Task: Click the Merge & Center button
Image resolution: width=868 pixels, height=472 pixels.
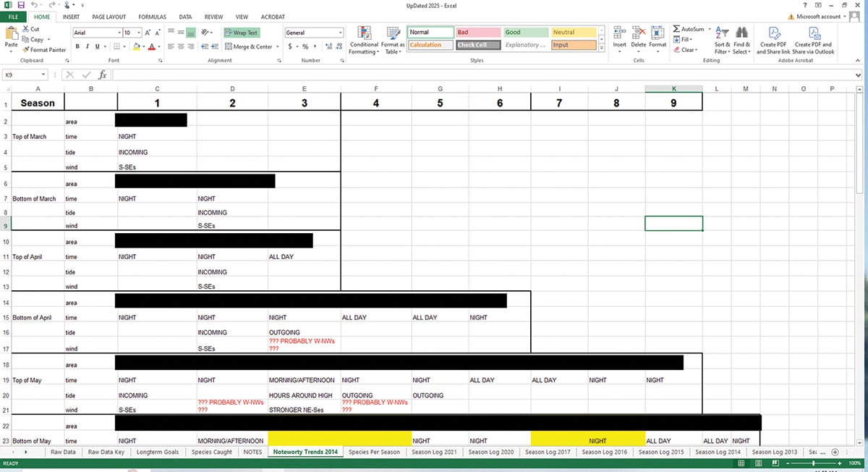Action: pos(249,46)
